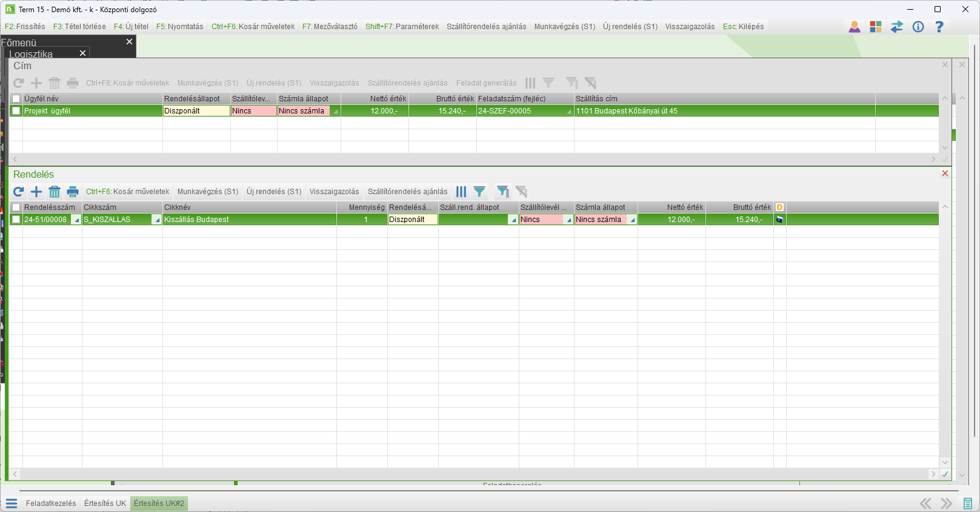Open Nincs számla dropdown in Rendelés row

632,220
